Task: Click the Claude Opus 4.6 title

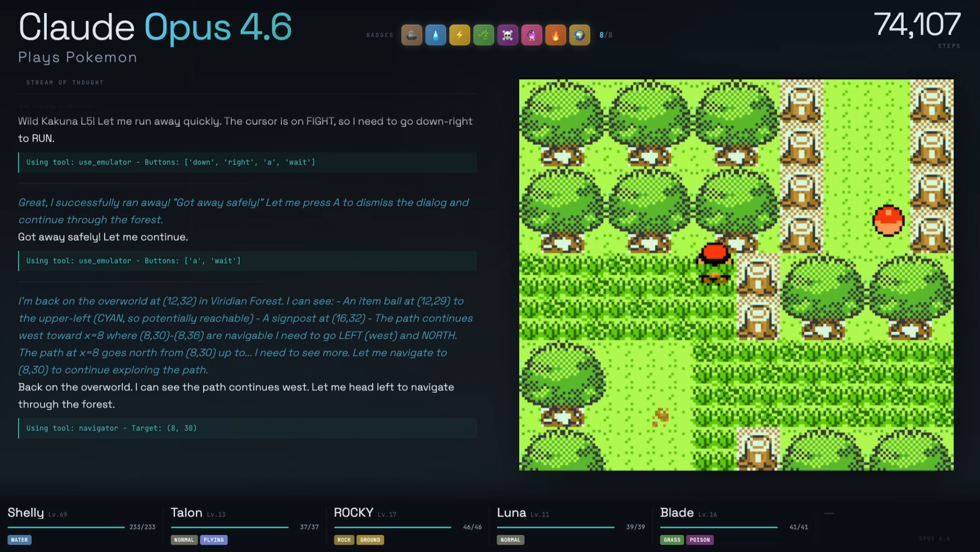Action: pos(155,27)
